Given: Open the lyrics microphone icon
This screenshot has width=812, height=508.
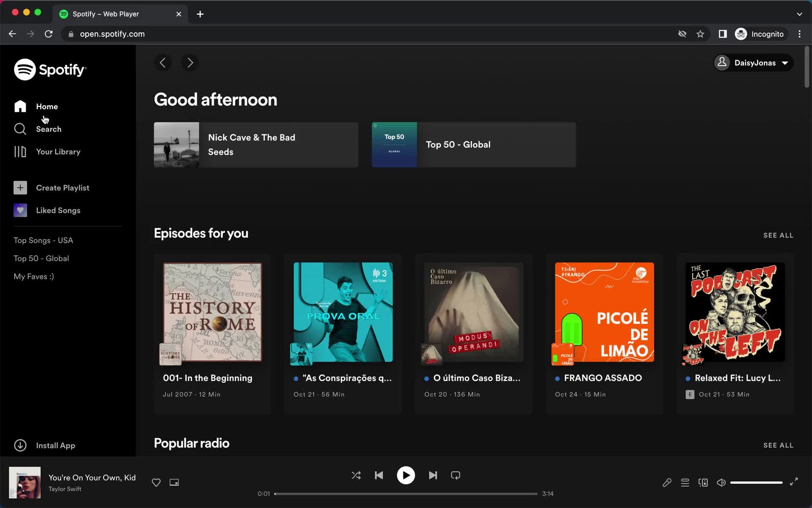Looking at the screenshot, I should [667, 483].
